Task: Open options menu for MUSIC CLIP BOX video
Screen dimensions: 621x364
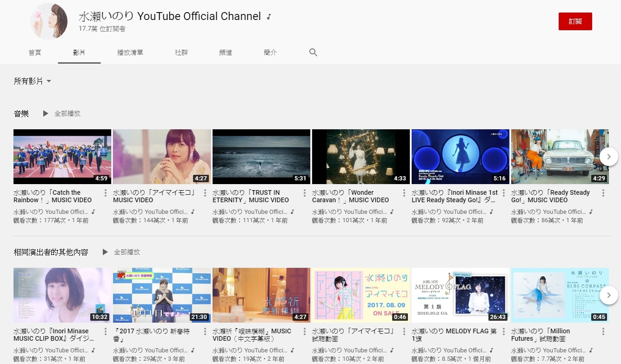Action: (106, 331)
